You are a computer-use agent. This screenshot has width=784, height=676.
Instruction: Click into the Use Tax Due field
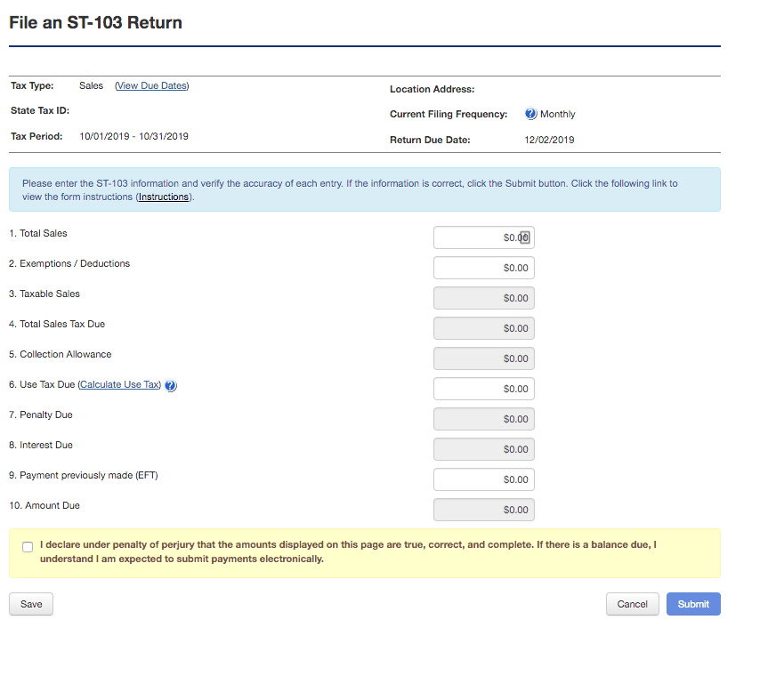click(x=484, y=389)
